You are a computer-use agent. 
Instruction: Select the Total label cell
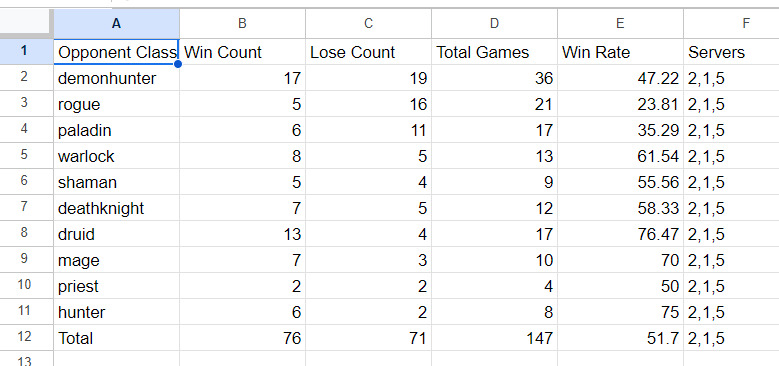(x=116, y=338)
